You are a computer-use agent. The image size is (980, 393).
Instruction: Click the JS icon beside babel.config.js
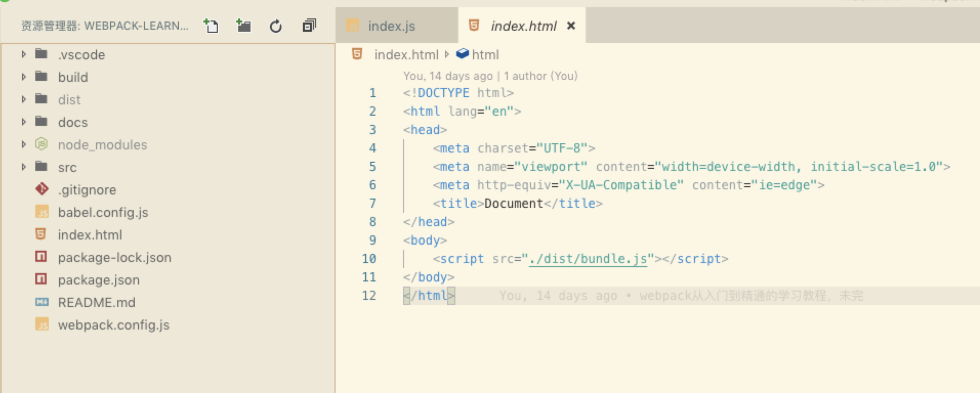[41, 212]
